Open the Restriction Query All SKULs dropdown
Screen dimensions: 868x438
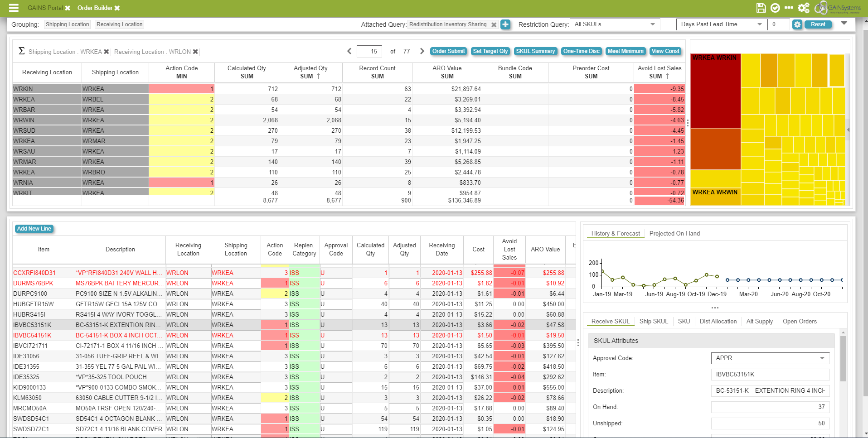[614, 24]
